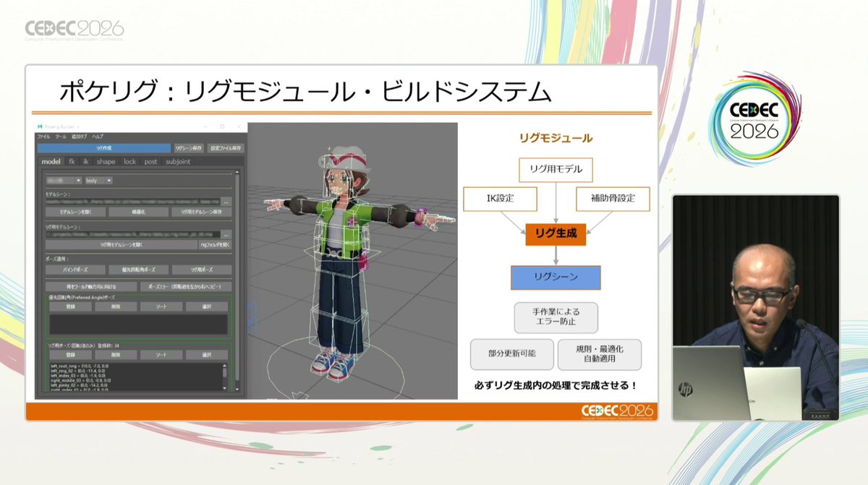
Task: Click the 手作業によるエラー防止 rounded box
Action: point(556,317)
